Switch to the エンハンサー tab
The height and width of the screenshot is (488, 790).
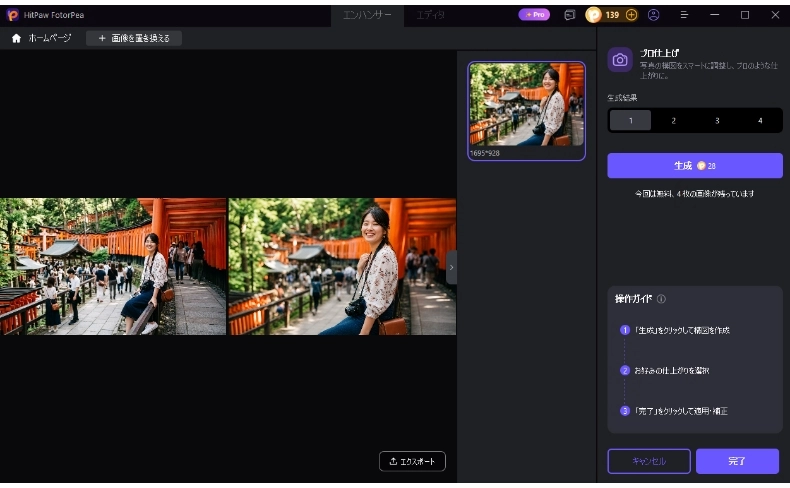click(x=367, y=15)
